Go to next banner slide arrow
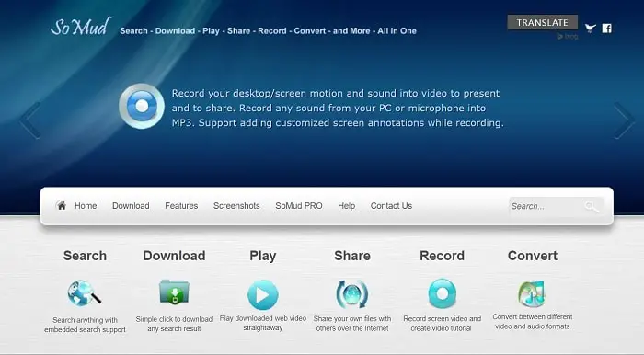 (624, 120)
